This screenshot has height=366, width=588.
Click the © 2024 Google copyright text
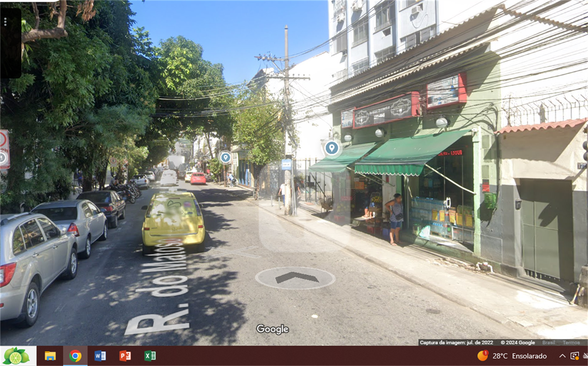pyautogui.click(x=518, y=343)
